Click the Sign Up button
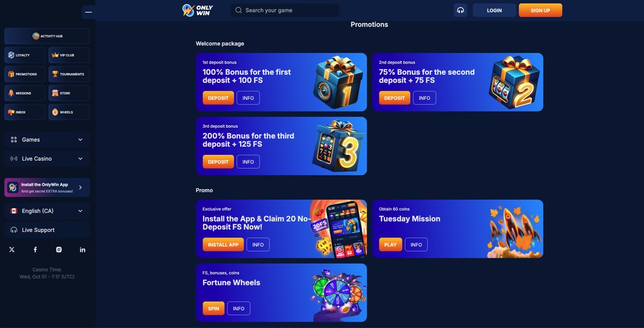Image resolution: width=644 pixels, height=328 pixels. (x=540, y=10)
